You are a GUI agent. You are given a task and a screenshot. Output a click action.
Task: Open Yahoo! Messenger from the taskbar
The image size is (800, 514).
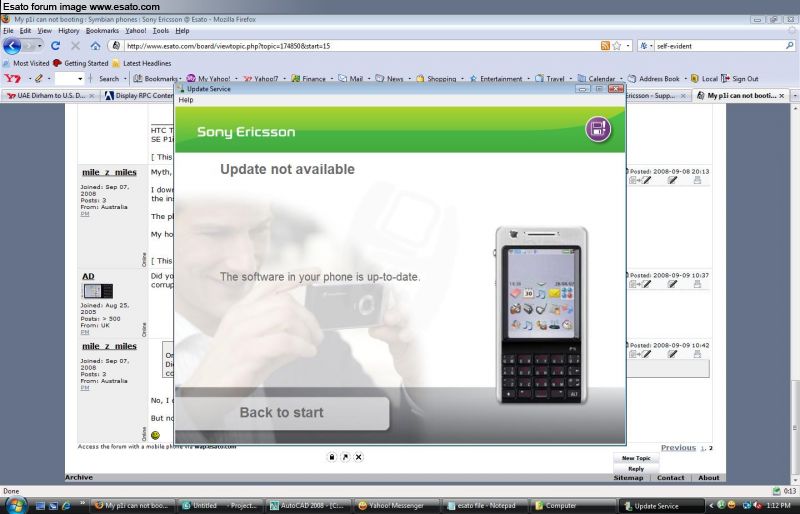tap(396, 506)
